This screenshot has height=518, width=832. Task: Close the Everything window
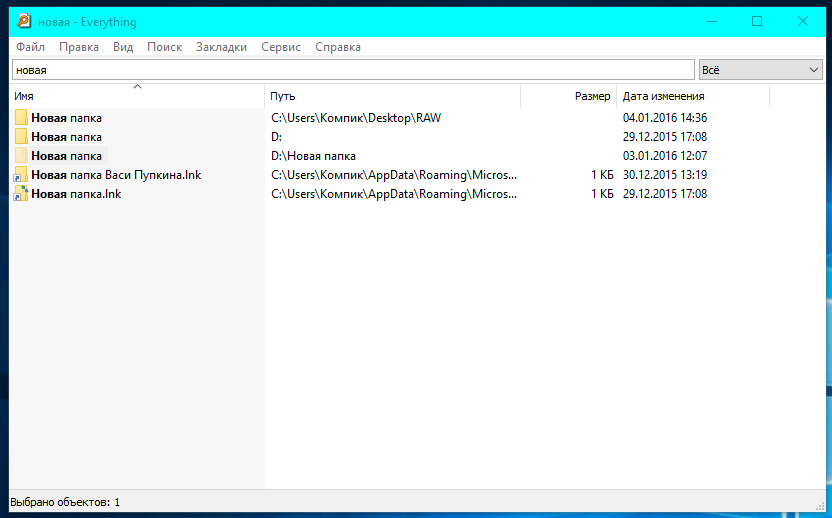pos(803,21)
